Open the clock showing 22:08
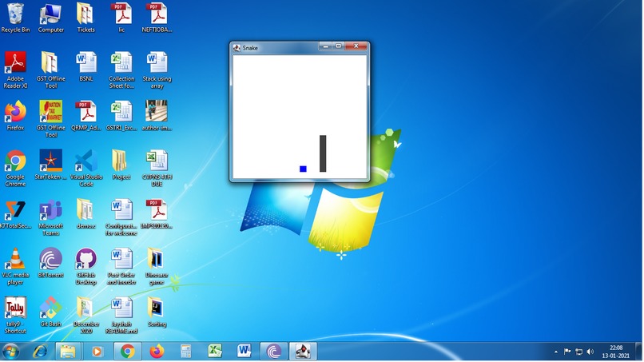Image resolution: width=644 pixels, height=362 pixels. click(x=616, y=352)
